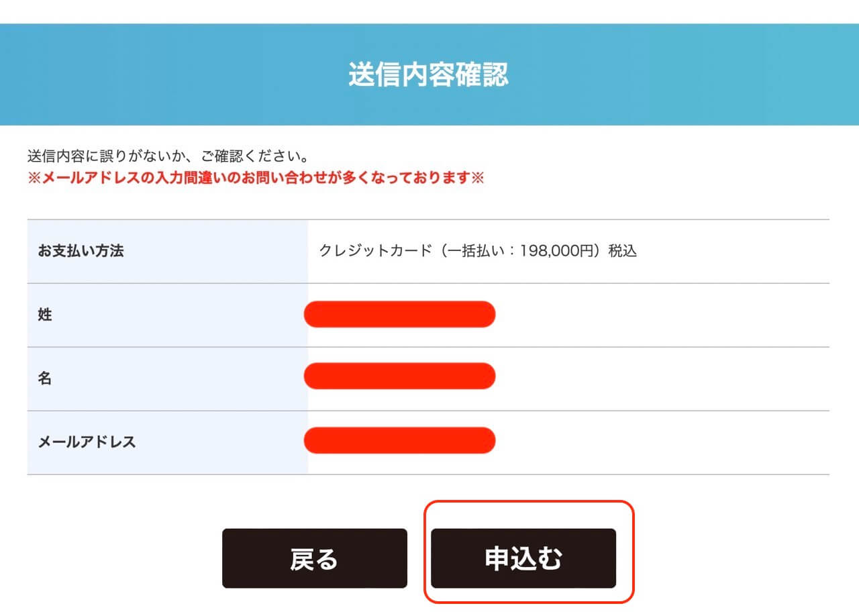Select the redacted メールアドレス value
The image size is (859, 616).
click(399, 440)
